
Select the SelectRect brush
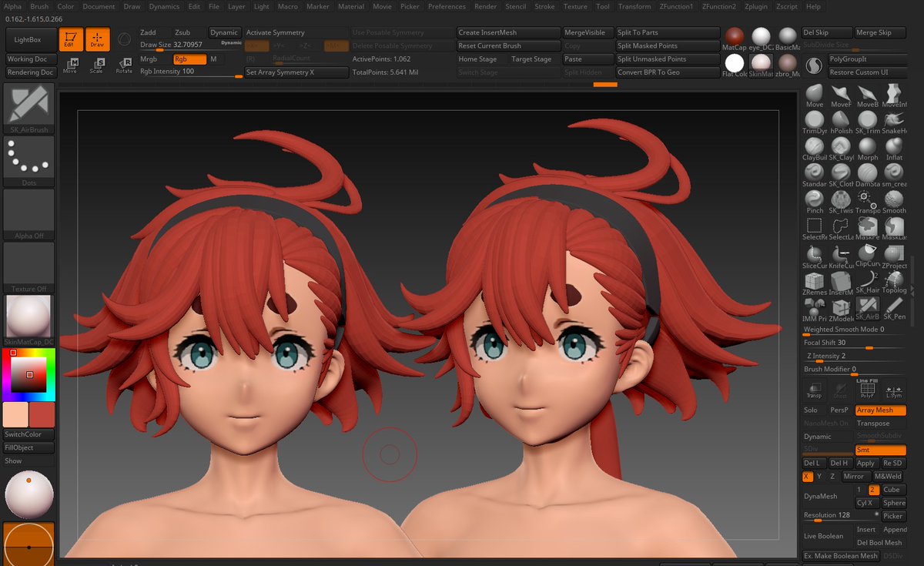(x=814, y=229)
